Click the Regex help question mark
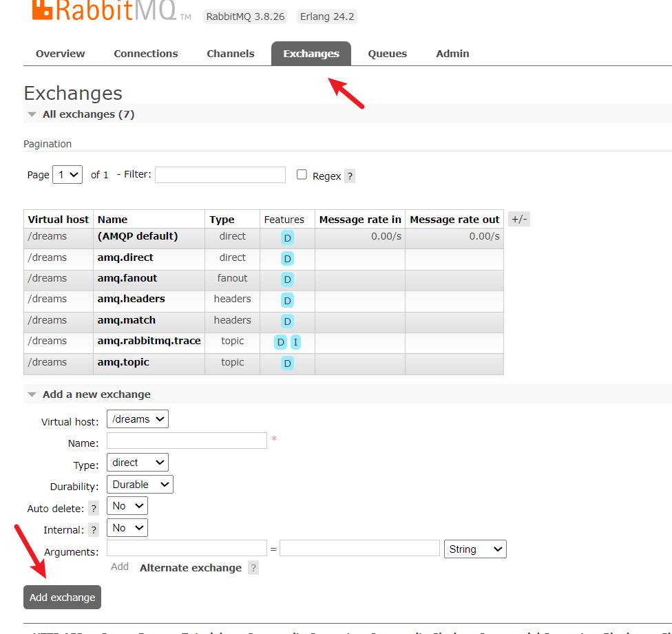Viewport: 672px width, 634px height. tap(350, 176)
